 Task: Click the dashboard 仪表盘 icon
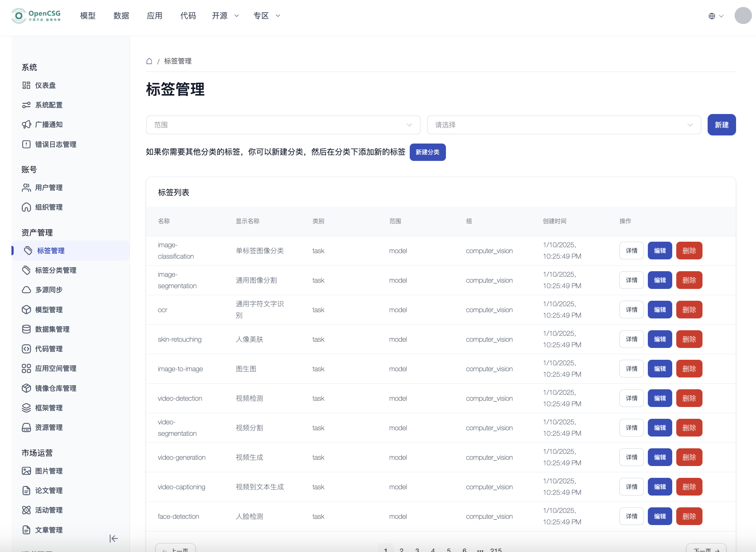tap(26, 86)
